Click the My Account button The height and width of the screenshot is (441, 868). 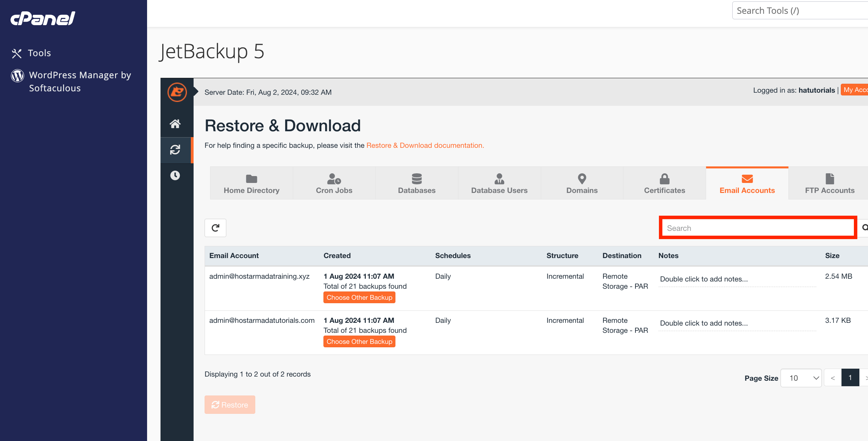click(x=855, y=90)
